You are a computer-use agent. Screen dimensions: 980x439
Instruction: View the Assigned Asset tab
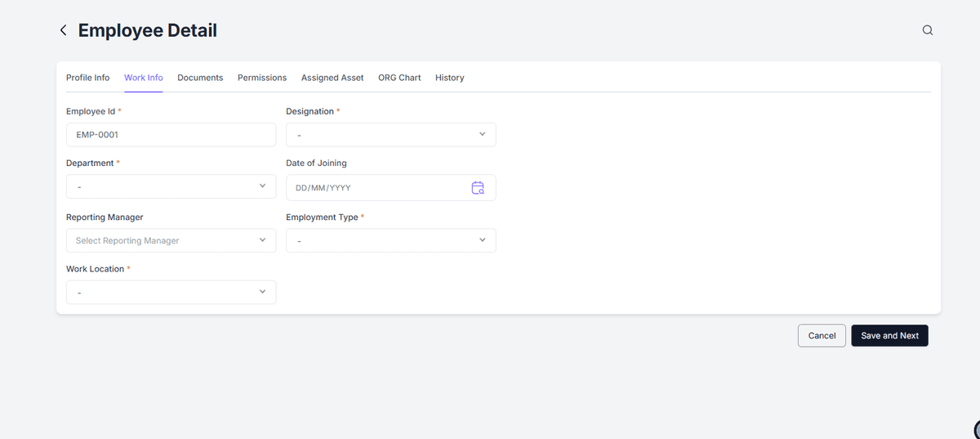click(332, 78)
